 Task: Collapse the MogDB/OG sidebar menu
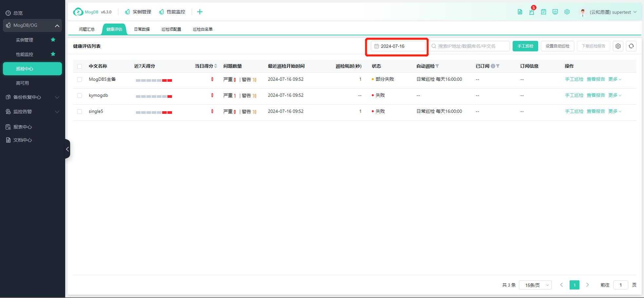[57, 26]
